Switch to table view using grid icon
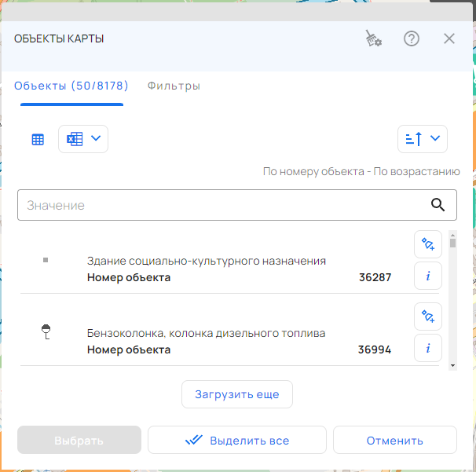The image size is (476, 472). (38, 139)
